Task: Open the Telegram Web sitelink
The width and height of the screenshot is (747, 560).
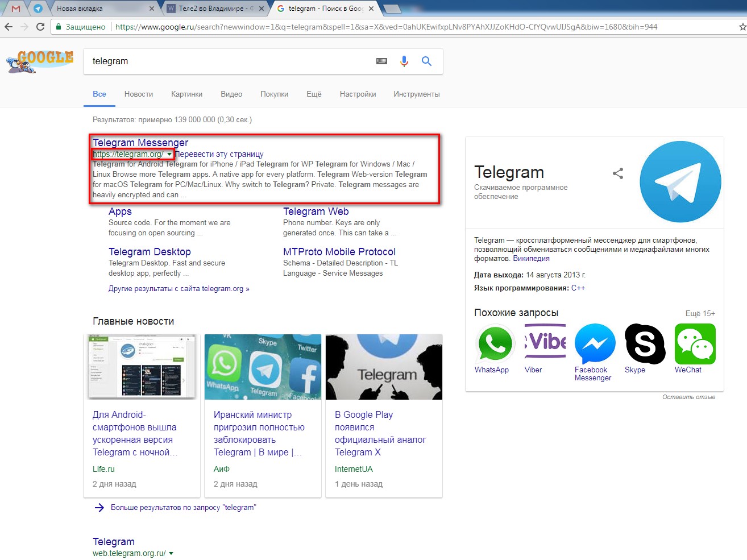Action: pos(316,211)
